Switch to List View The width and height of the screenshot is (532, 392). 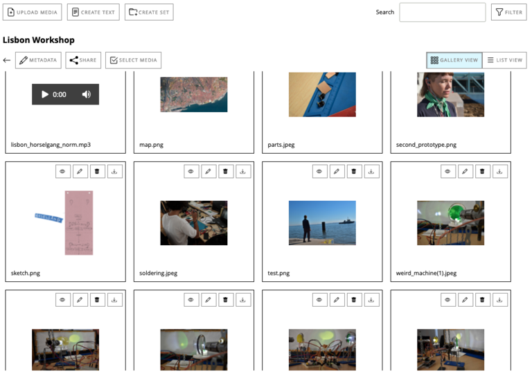click(504, 60)
